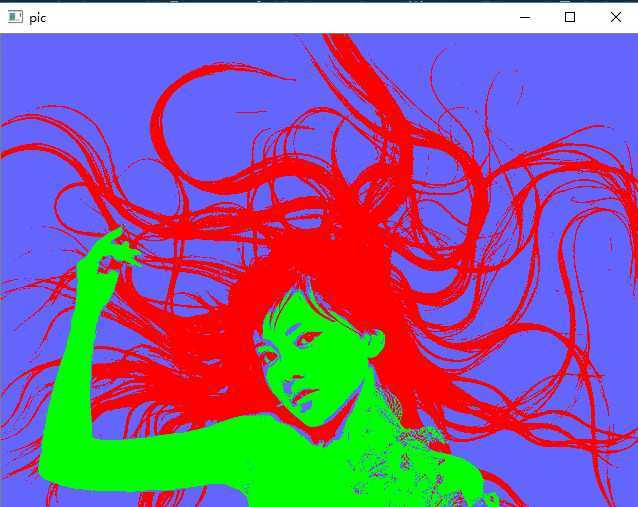Close the pic window
The width and height of the screenshot is (638, 507).
(x=616, y=17)
